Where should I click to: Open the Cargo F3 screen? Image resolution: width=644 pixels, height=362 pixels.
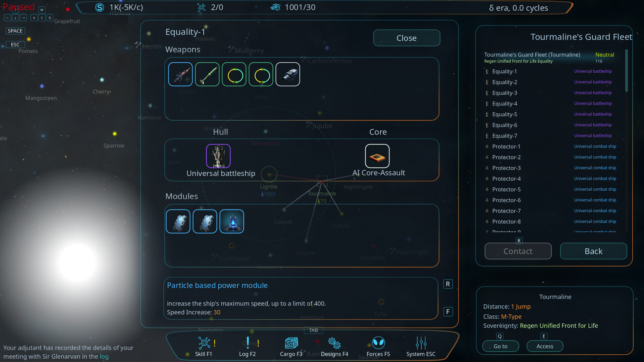(291, 347)
